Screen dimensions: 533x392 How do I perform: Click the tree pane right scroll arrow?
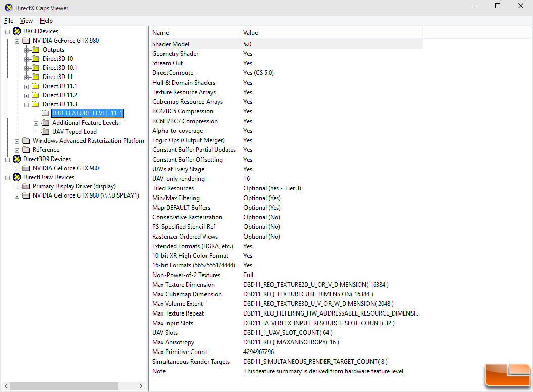click(141, 386)
